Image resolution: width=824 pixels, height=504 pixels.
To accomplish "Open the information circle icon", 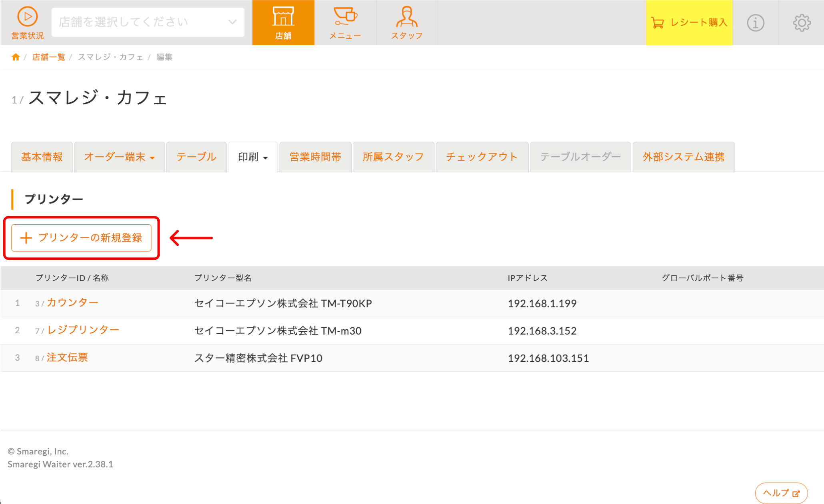I will click(x=755, y=23).
